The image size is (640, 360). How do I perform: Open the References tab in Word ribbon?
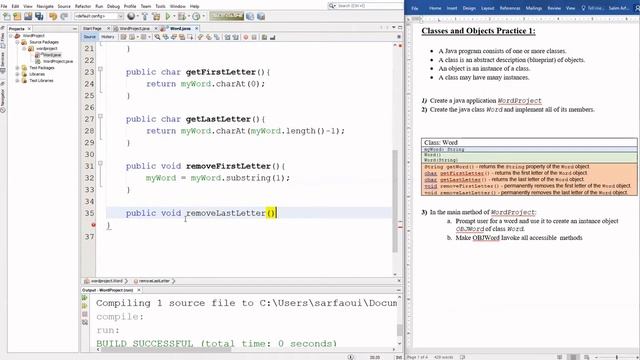[x=510, y=8]
